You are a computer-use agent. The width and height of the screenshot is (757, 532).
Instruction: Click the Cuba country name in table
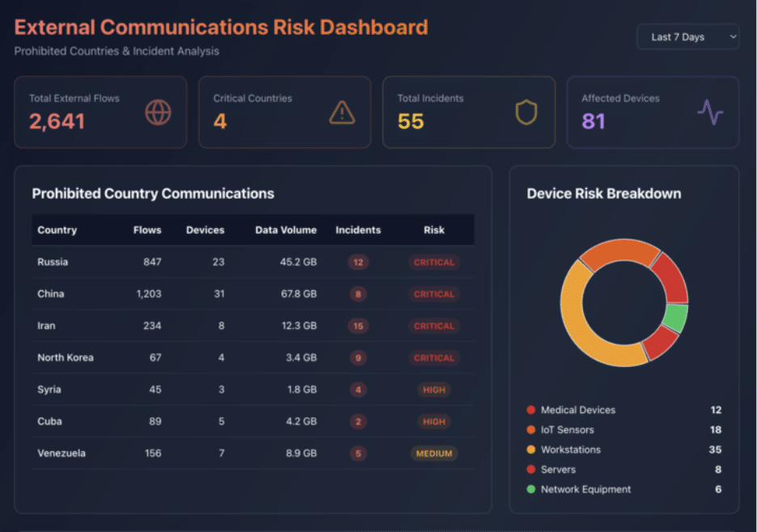pyautogui.click(x=49, y=421)
